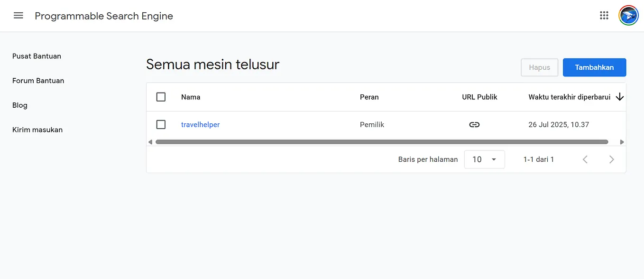The width and height of the screenshot is (644, 279).
Task: Check the select-all checkbox in table header
Action: 161,97
